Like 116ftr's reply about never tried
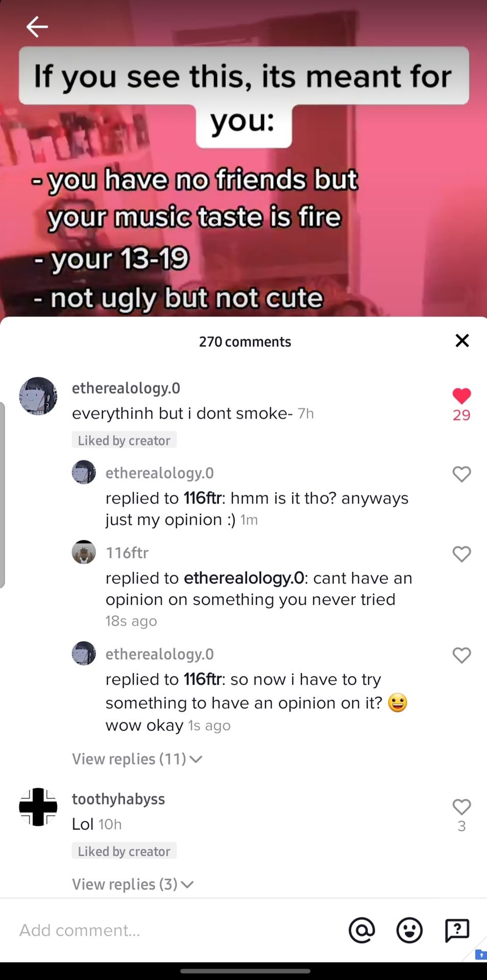This screenshot has width=487, height=980. [461, 554]
